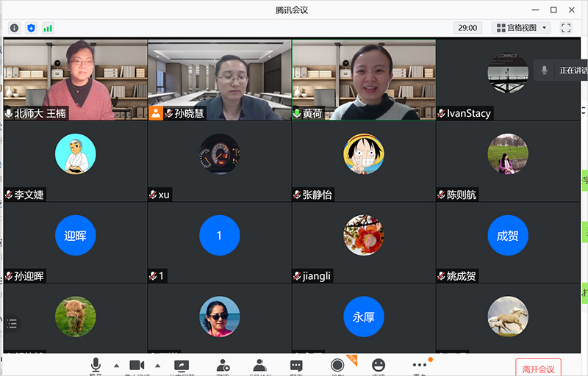The width and height of the screenshot is (588, 376).
Task: Open the chat icon in toolbar
Action: tap(296, 366)
